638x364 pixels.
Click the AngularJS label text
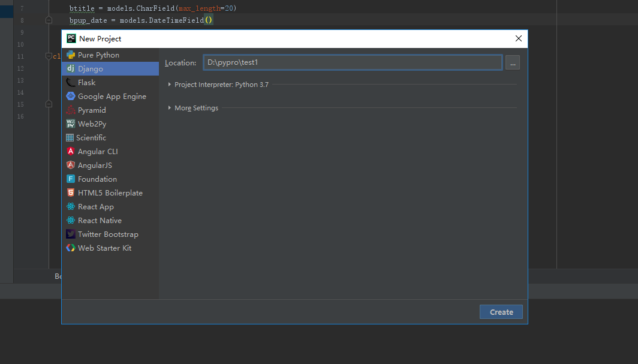coord(95,166)
